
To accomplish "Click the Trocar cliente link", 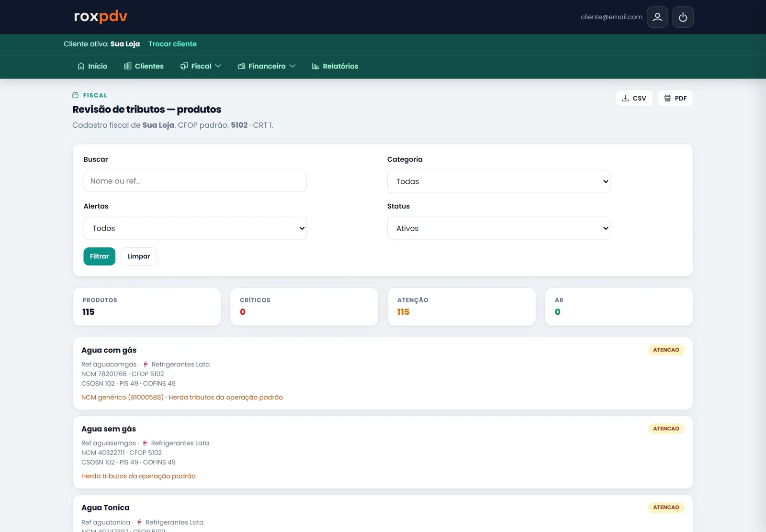I will coord(172,44).
